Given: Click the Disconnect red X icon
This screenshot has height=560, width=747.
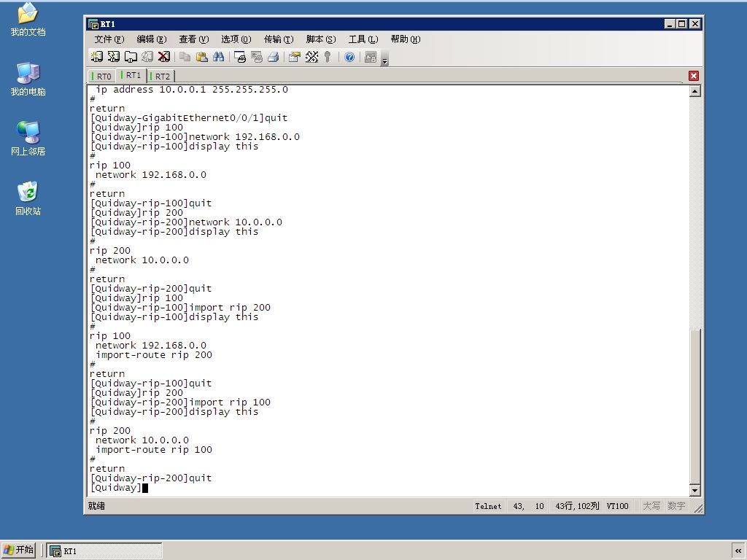Looking at the screenshot, I should [164, 57].
